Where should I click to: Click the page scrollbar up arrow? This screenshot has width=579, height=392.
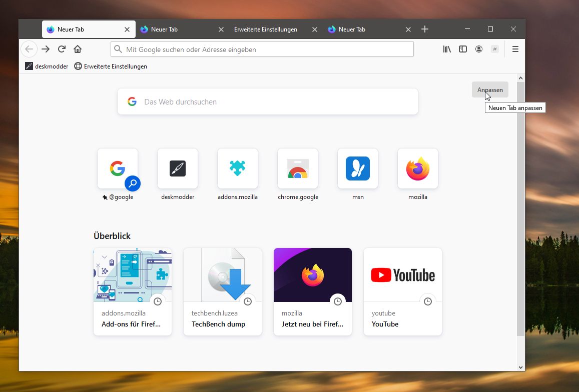tap(520, 78)
